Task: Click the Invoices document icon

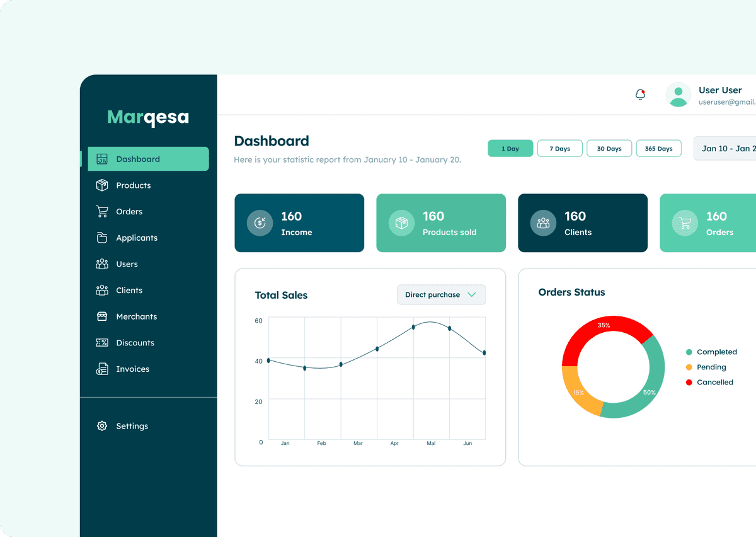Action: click(102, 369)
